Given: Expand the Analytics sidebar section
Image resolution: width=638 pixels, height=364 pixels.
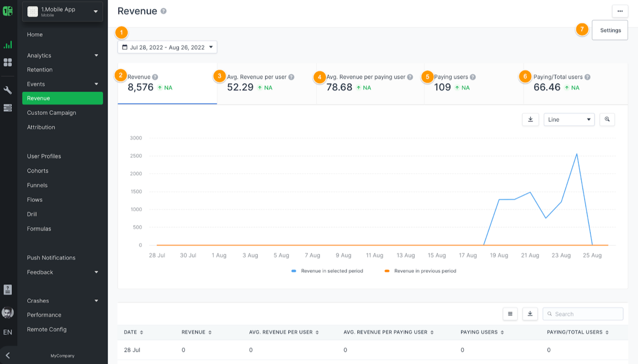Looking at the screenshot, I should [62, 55].
